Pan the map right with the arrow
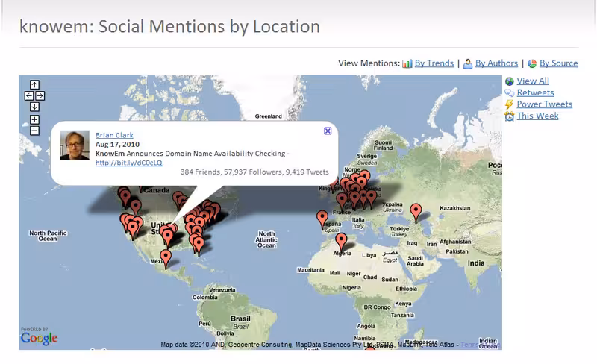The image size is (597, 364). pyautogui.click(x=40, y=95)
